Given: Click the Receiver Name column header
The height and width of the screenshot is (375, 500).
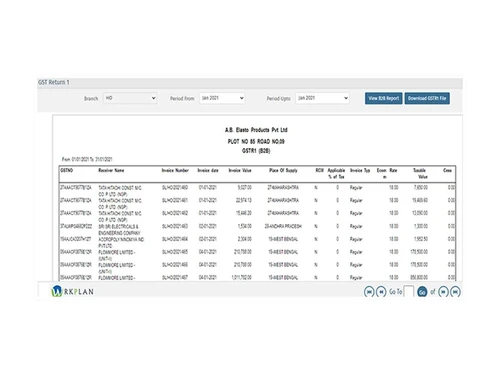Looking at the screenshot, I should coord(111,170).
